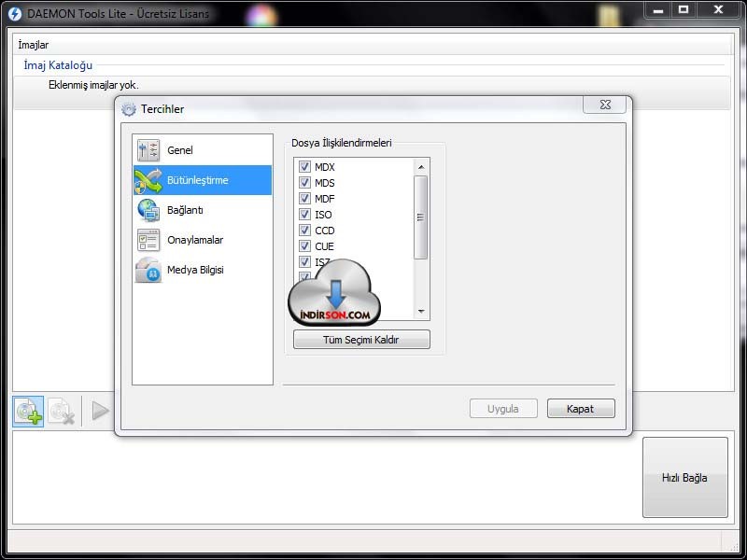Click the ISO label text

pos(323,215)
